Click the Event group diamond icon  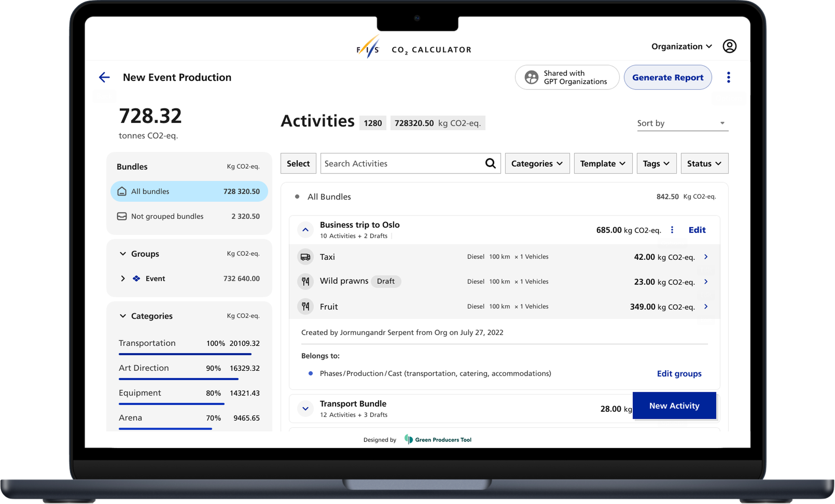click(135, 277)
